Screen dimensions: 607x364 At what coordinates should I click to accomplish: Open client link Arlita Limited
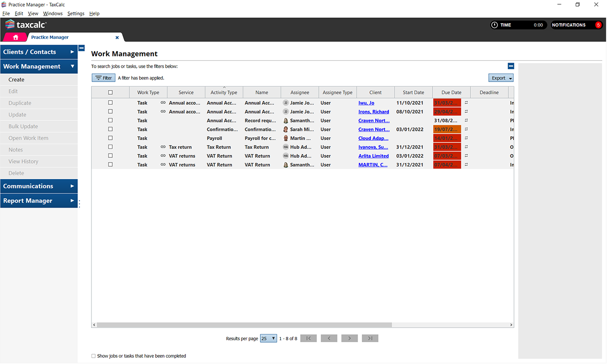coord(374,156)
